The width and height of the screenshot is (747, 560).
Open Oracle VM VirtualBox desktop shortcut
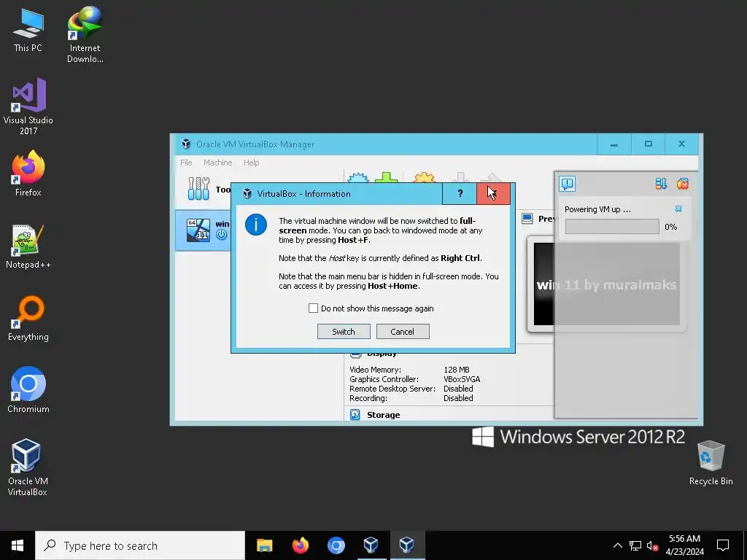pos(27,467)
